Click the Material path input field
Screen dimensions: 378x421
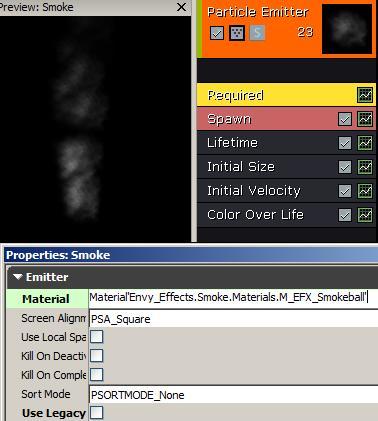[x=233, y=297]
